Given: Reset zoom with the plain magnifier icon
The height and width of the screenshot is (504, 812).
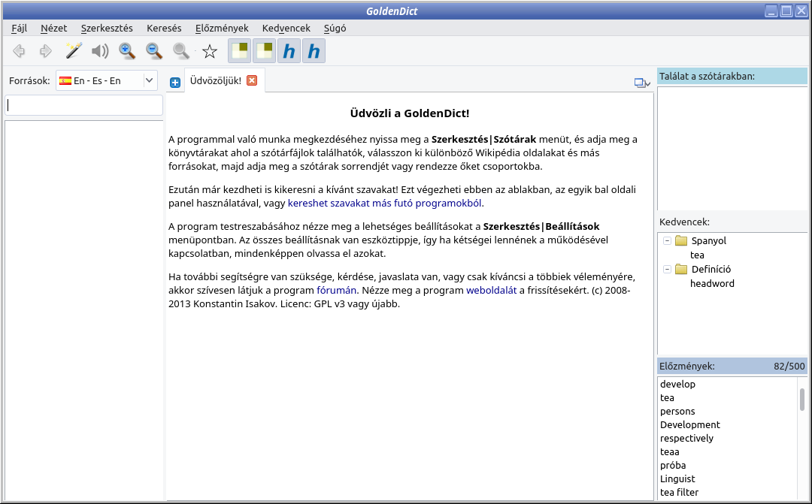Looking at the screenshot, I should [181, 51].
